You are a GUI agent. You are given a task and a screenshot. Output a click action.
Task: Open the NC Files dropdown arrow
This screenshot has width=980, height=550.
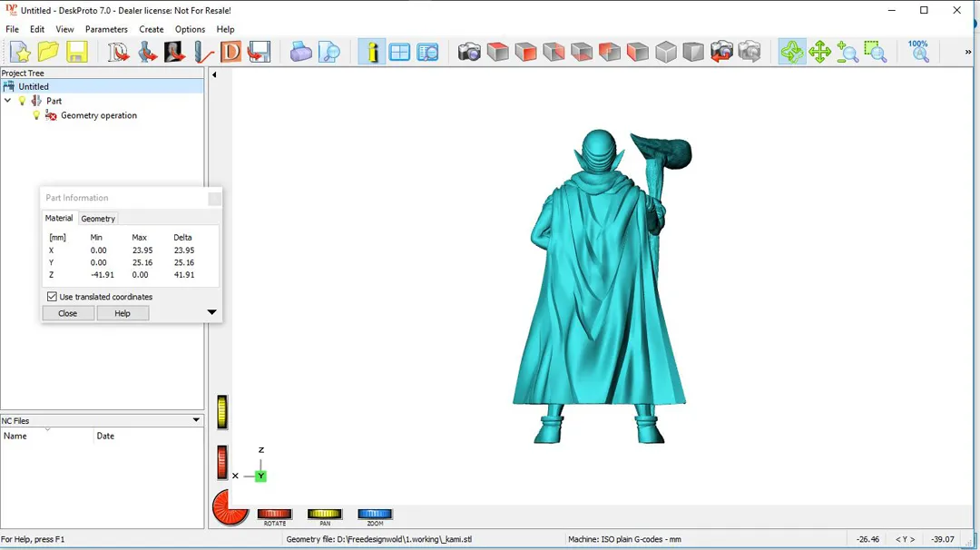tap(196, 420)
